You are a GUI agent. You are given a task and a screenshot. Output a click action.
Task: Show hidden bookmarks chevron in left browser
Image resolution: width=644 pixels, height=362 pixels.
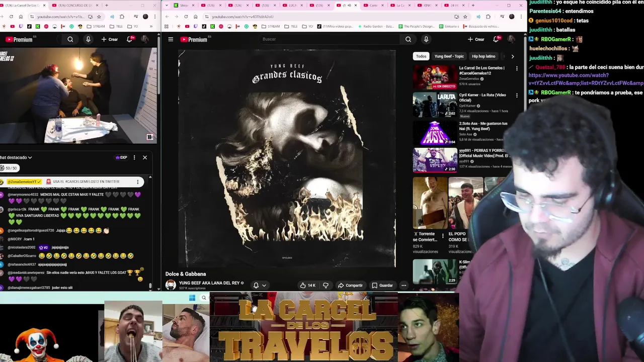151,26
